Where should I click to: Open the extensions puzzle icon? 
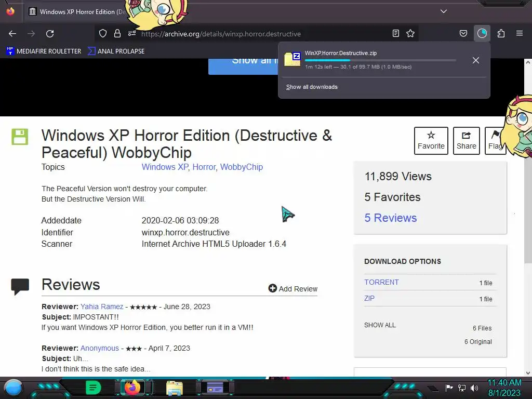pos(501,33)
